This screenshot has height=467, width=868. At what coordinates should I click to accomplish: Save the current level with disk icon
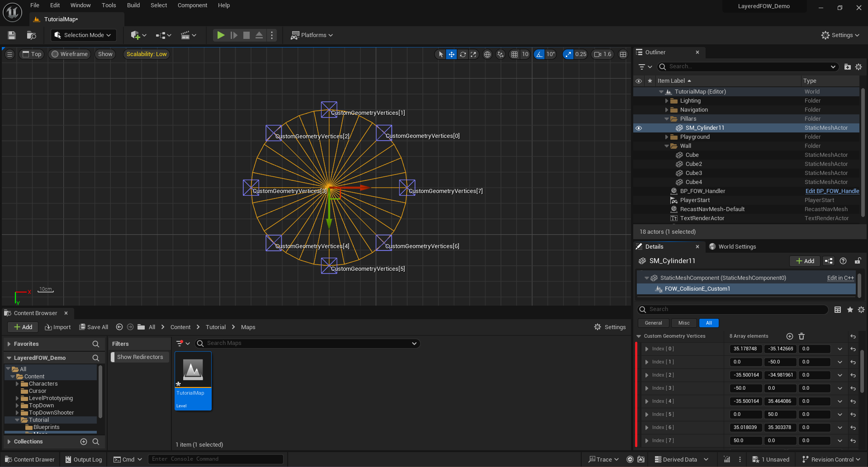(x=12, y=35)
